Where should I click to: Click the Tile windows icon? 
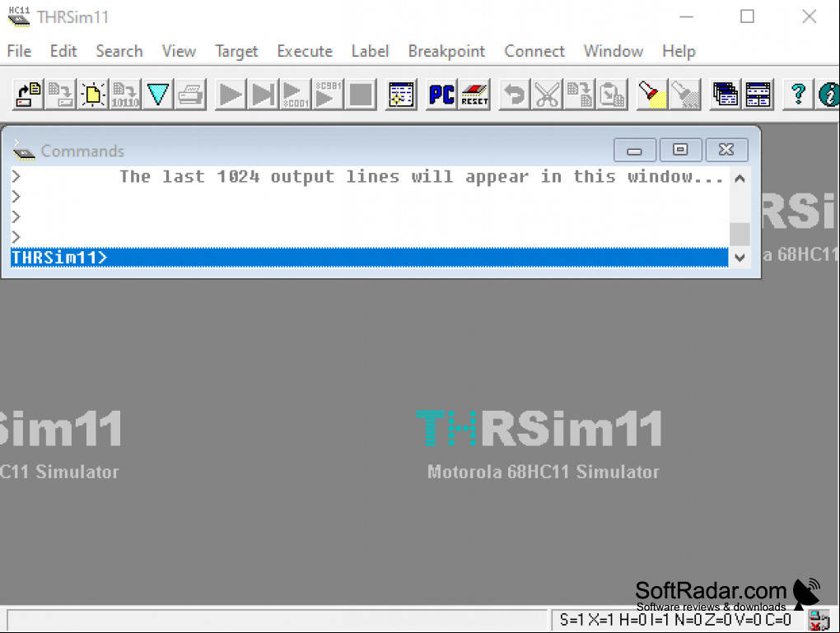(x=758, y=95)
